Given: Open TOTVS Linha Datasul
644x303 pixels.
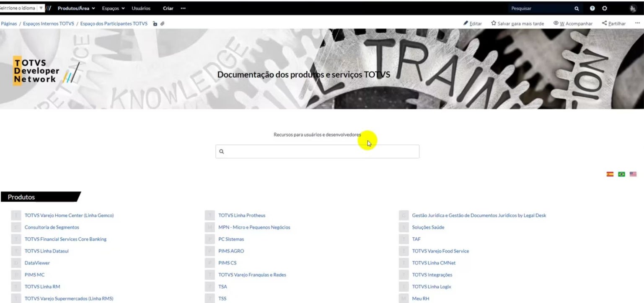Looking at the screenshot, I should 47,251.
